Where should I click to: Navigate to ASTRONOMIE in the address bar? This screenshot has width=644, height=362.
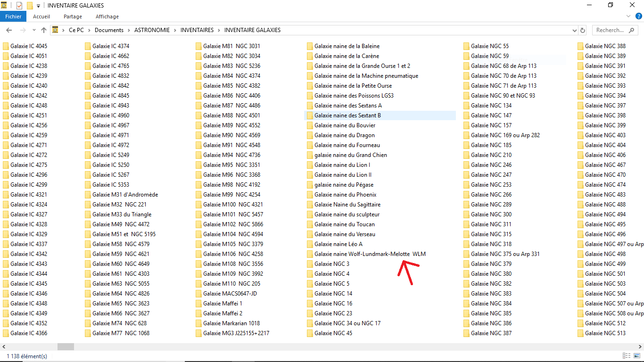pyautogui.click(x=152, y=30)
